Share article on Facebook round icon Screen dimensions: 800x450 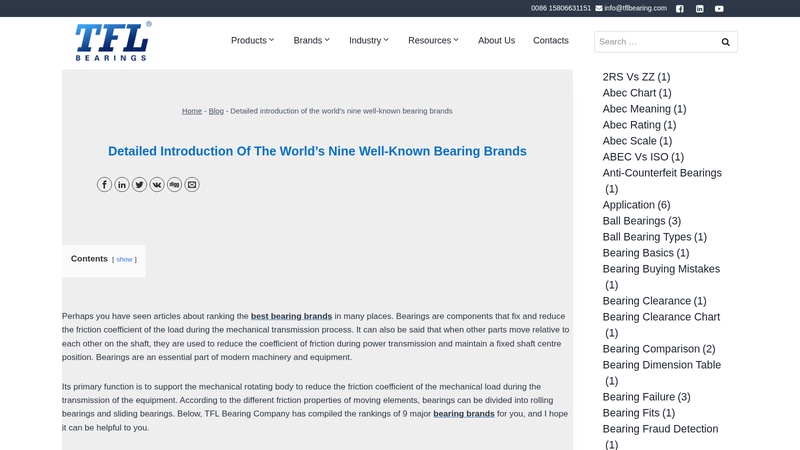104,184
